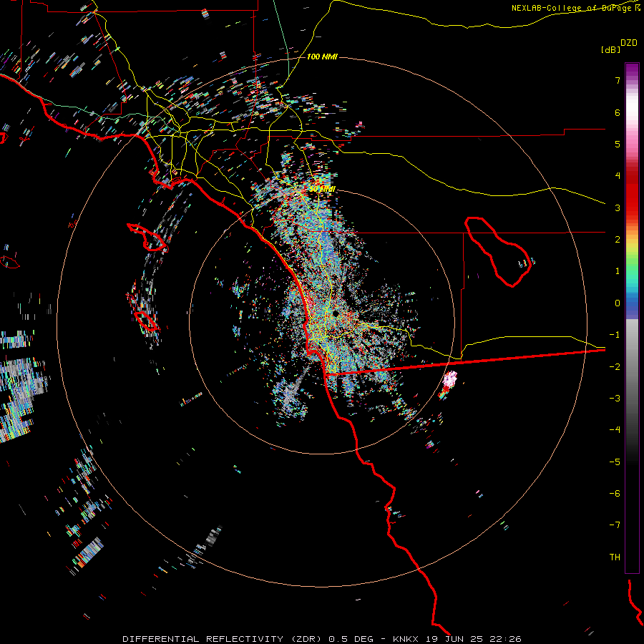Viewport: 644px width, 644px height.
Task: Click the TH label below the color scale
Action: click(x=615, y=557)
